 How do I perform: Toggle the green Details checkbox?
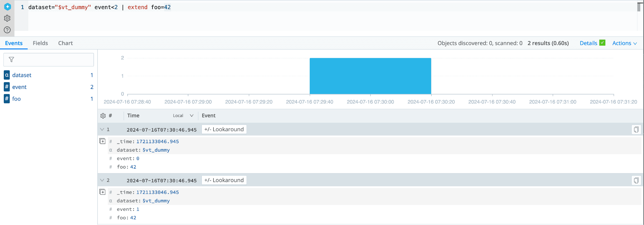coord(602,43)
